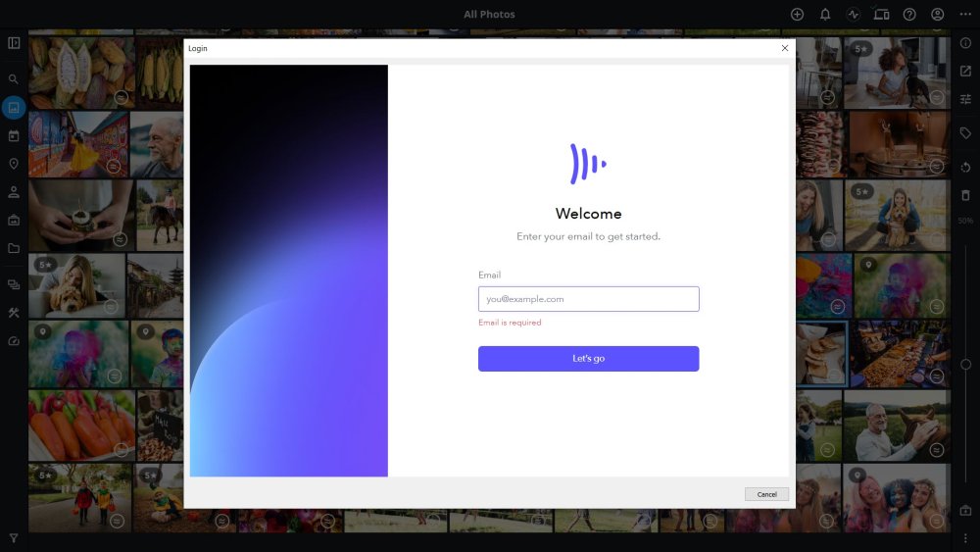Viewport: 980px width, 552px height.
Task: Select the hands holding cupcake photo
Action: [x=81, y=215]
